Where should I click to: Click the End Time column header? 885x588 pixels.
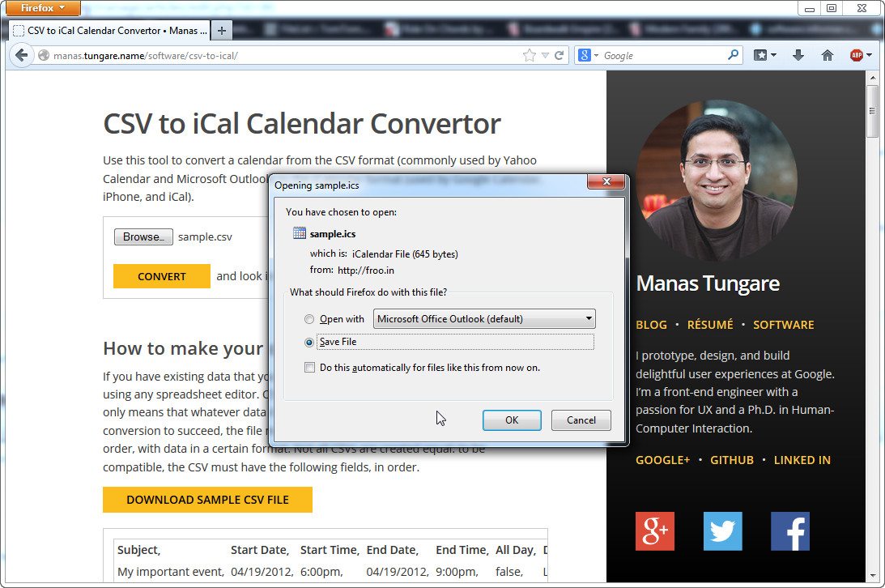[x=462, y=550]
